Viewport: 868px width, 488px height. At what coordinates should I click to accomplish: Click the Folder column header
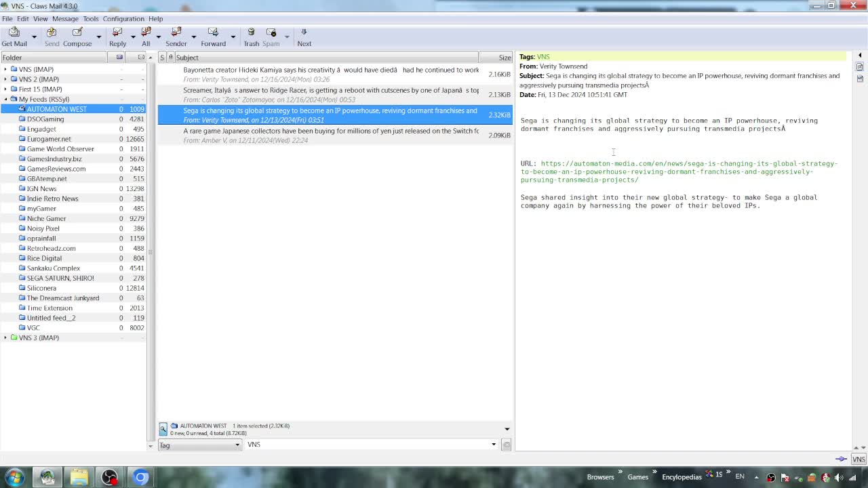pos(54,58)
